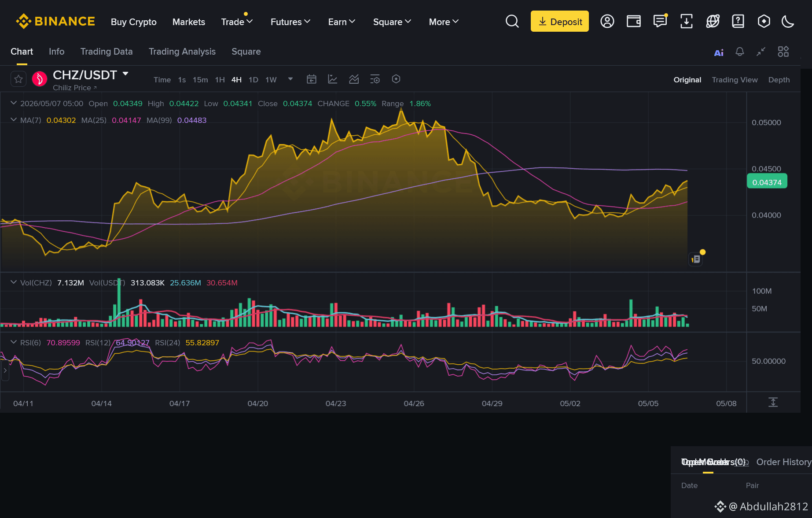812x518 pixels.
Task: Collapse the MA indicator legend chevron
Action: (x=14, y=120)
